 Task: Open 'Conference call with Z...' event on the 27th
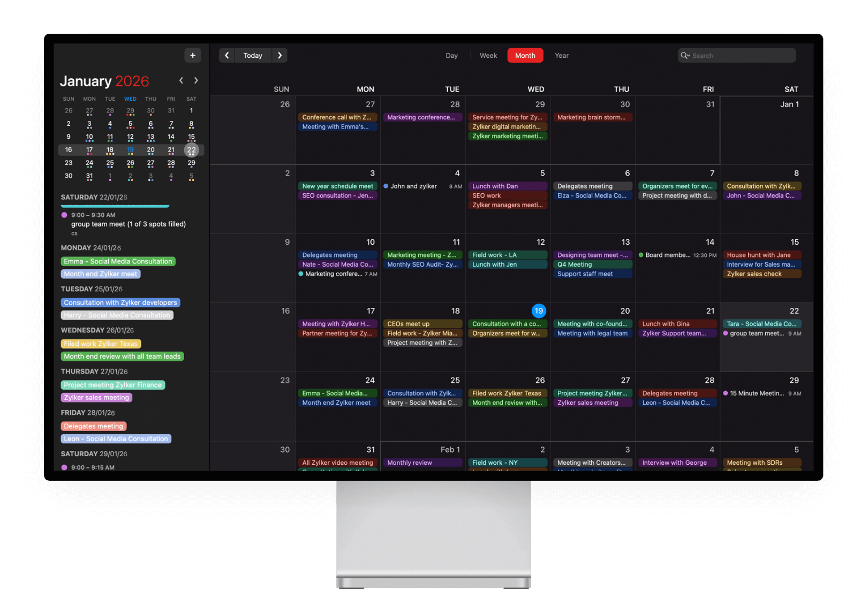[337, 117]
